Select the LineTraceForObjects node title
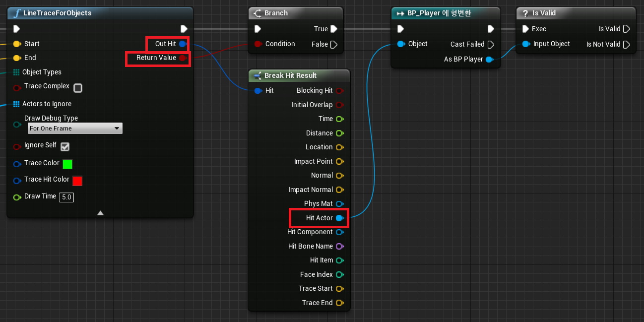 click(x=58, y=13)
